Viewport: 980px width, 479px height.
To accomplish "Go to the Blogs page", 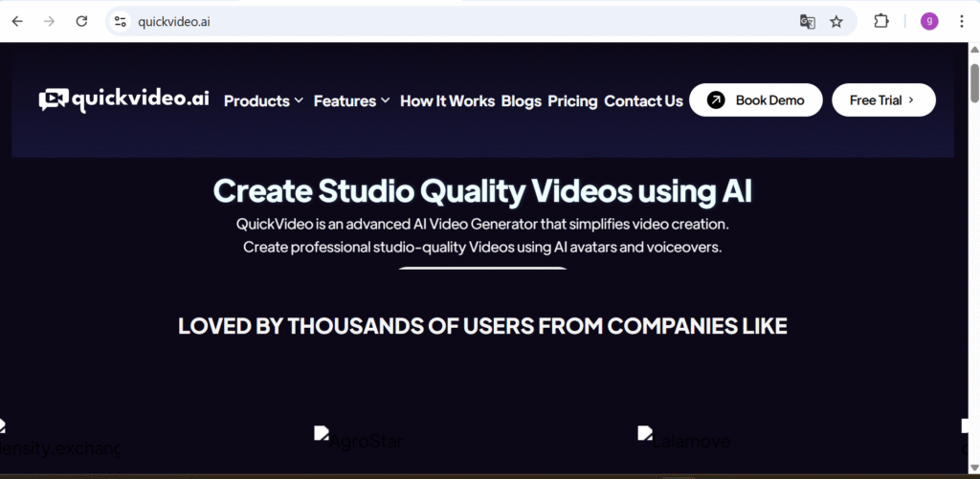I will pos(521,100).
